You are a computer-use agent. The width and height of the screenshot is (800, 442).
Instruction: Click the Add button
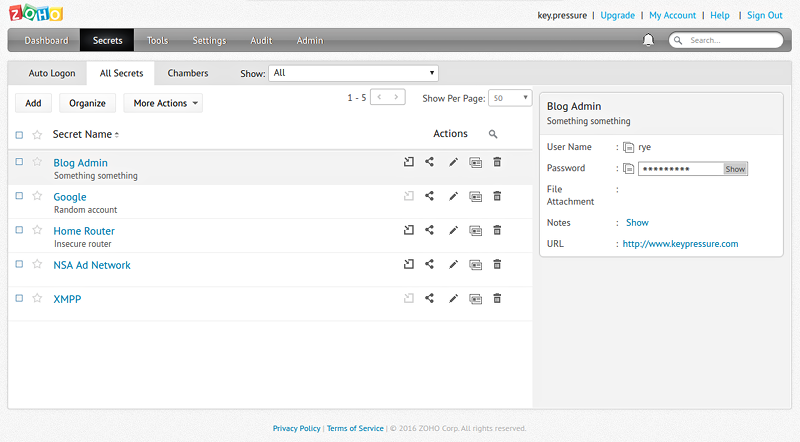(33, 103)
